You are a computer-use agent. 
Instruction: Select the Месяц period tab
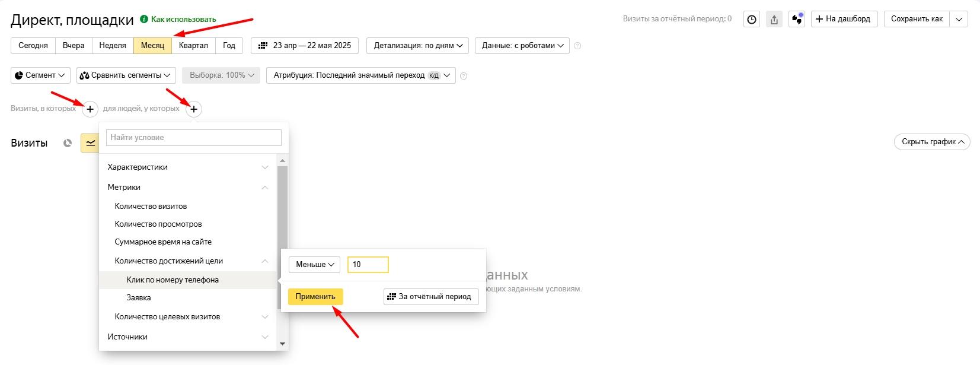[153, 46]
